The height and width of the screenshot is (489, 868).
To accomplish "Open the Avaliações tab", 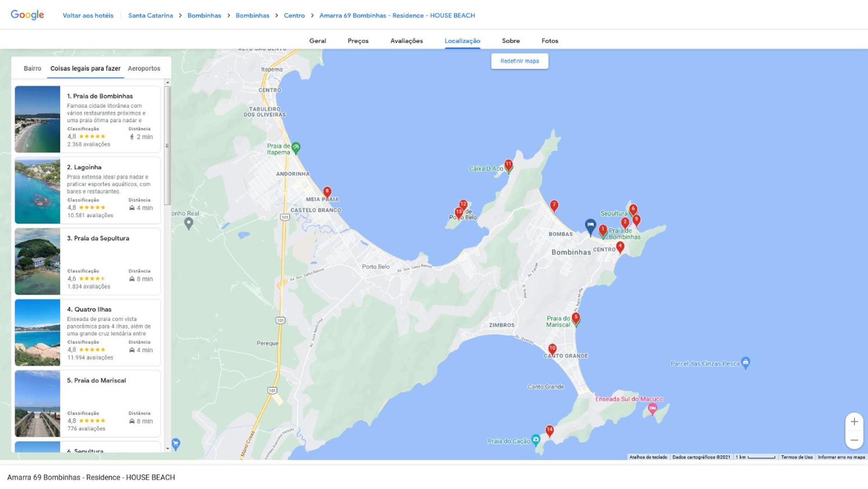I will coord(406,41).
